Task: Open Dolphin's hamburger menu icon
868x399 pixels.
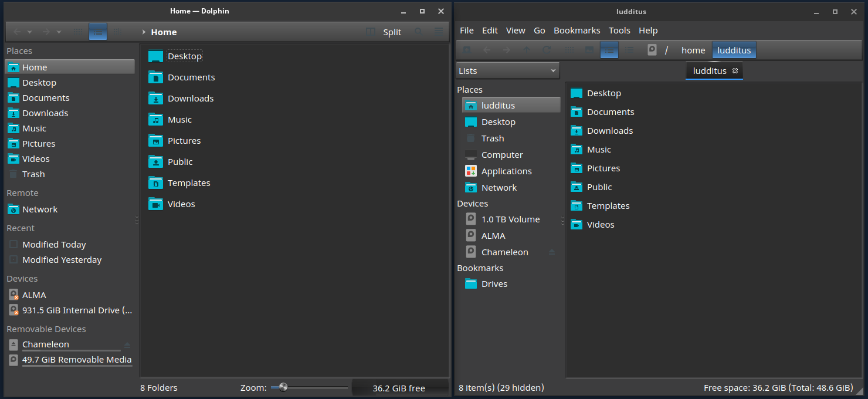Action: click(x=439, y=32)
